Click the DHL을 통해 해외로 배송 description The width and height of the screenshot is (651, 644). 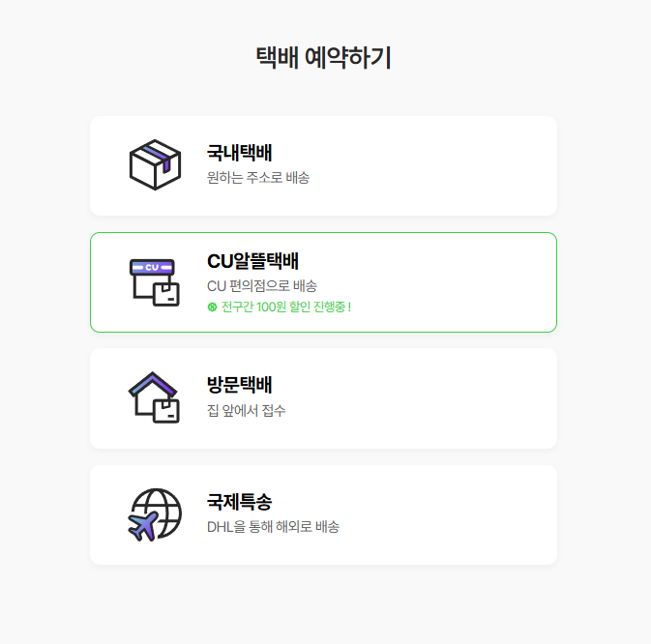tap(273, 527)
